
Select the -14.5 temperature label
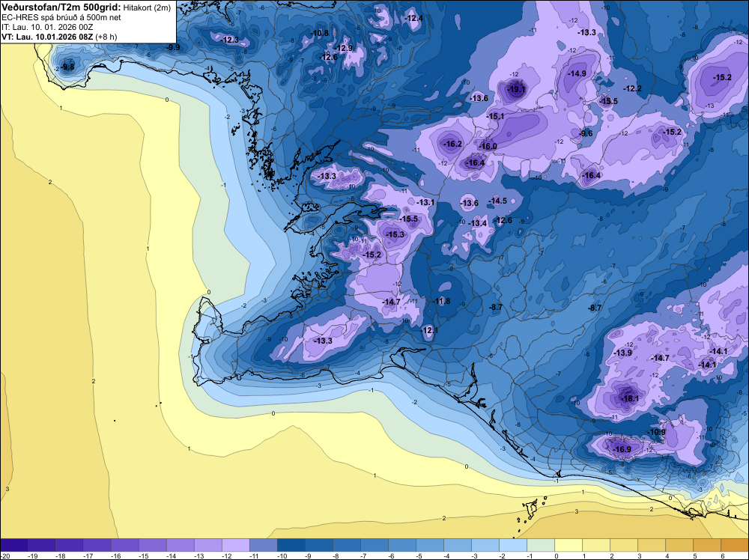(498, 201)
